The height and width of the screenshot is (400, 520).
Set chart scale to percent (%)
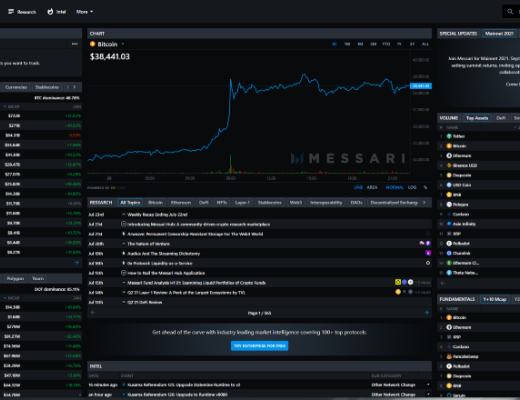coord(425,188)
